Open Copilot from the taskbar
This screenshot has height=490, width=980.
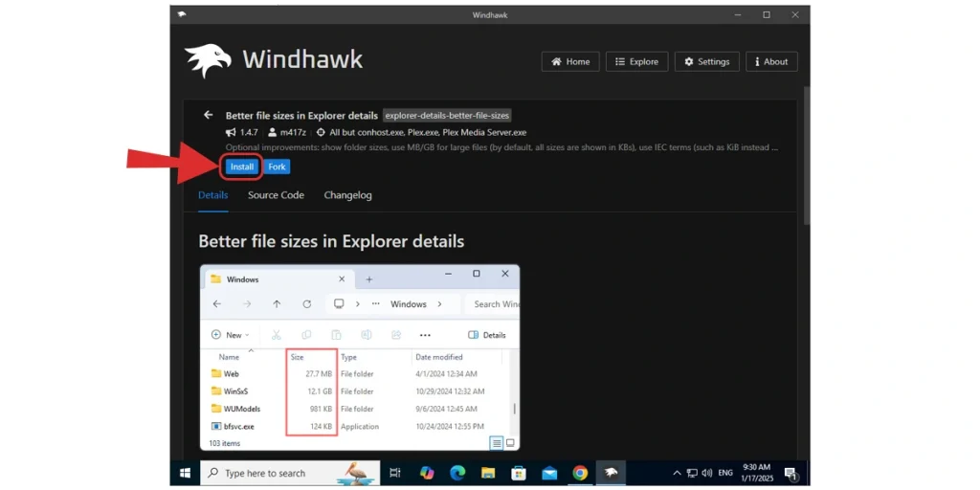427,473
